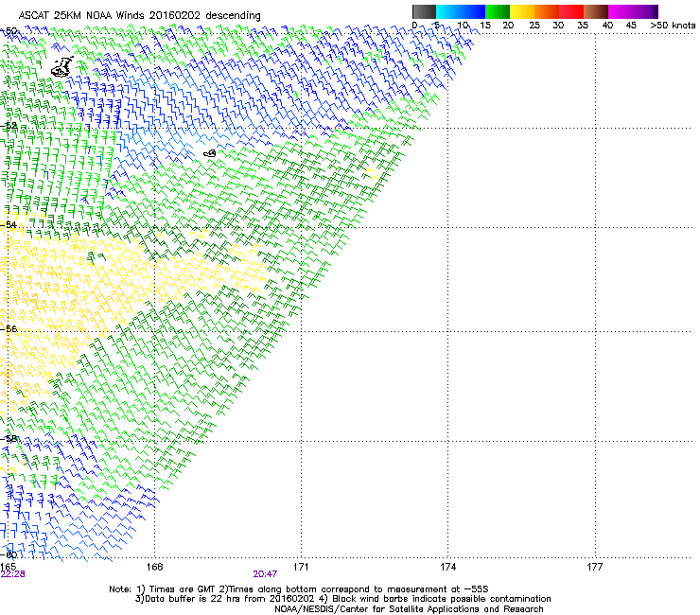Viewport: 700px width, 615px height.
Task: Click the 168 longitude axis label
Action: point(155,566)
